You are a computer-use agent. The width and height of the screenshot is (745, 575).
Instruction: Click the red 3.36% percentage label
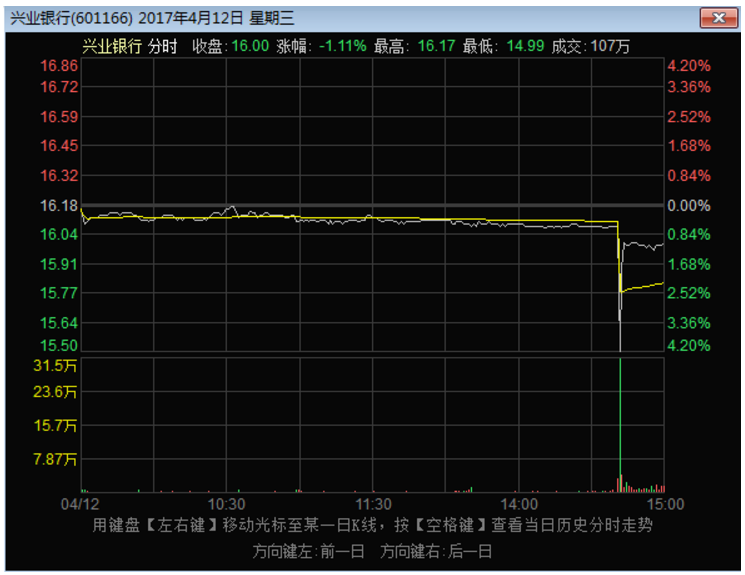click(x=689, y=87)
